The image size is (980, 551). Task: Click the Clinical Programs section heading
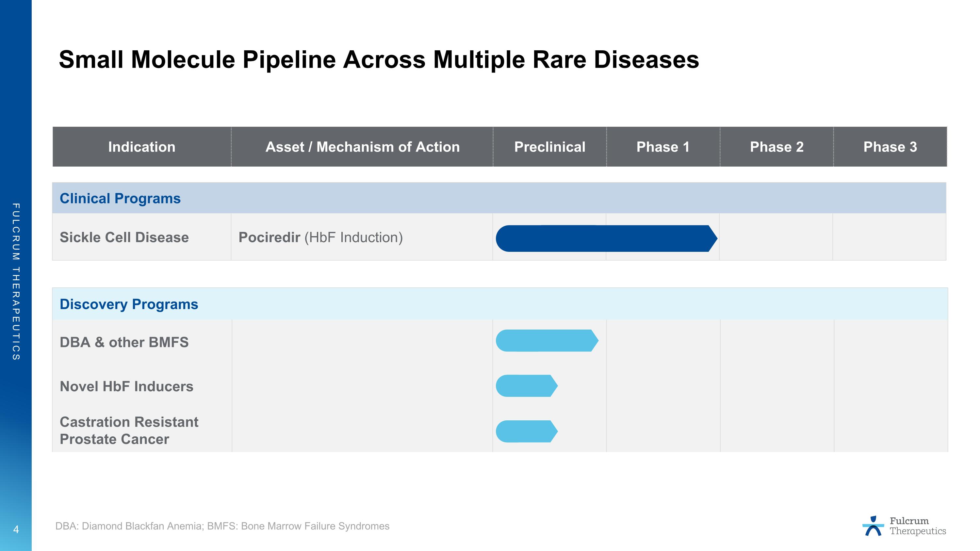120,199
